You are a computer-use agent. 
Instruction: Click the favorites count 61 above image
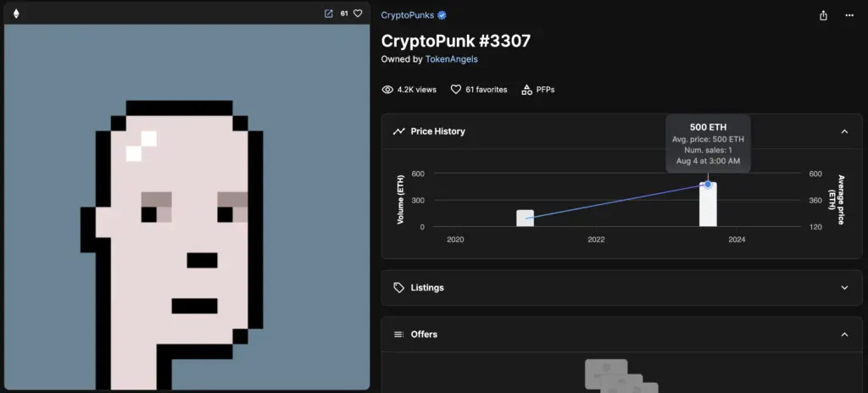344,14
